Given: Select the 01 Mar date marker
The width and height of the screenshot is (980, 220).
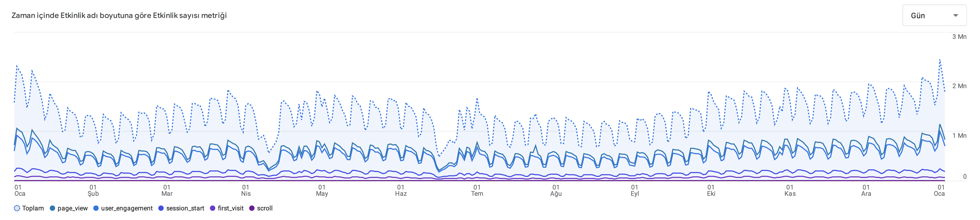Looking at the screenshot, I should 167,190.
